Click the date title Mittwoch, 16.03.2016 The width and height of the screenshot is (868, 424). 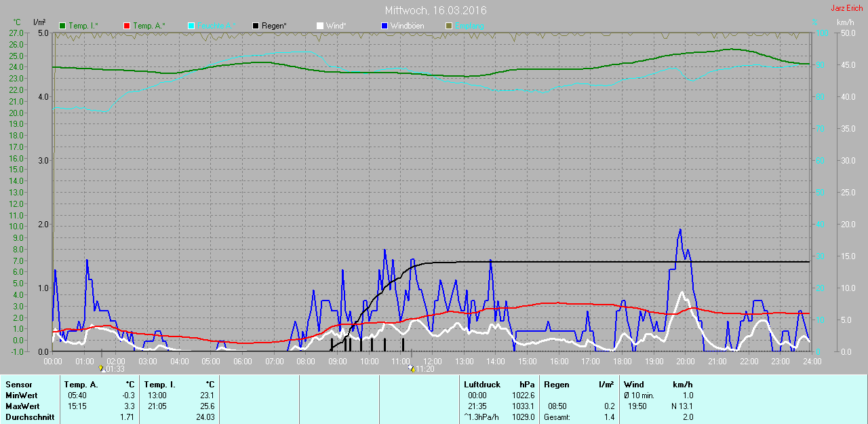(435, 10)
